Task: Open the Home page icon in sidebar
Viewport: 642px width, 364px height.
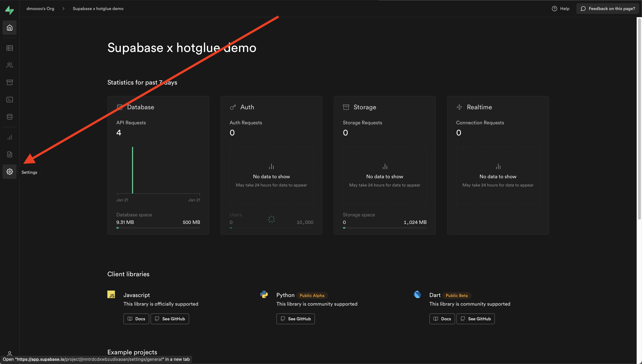Action: pos(9,28)
